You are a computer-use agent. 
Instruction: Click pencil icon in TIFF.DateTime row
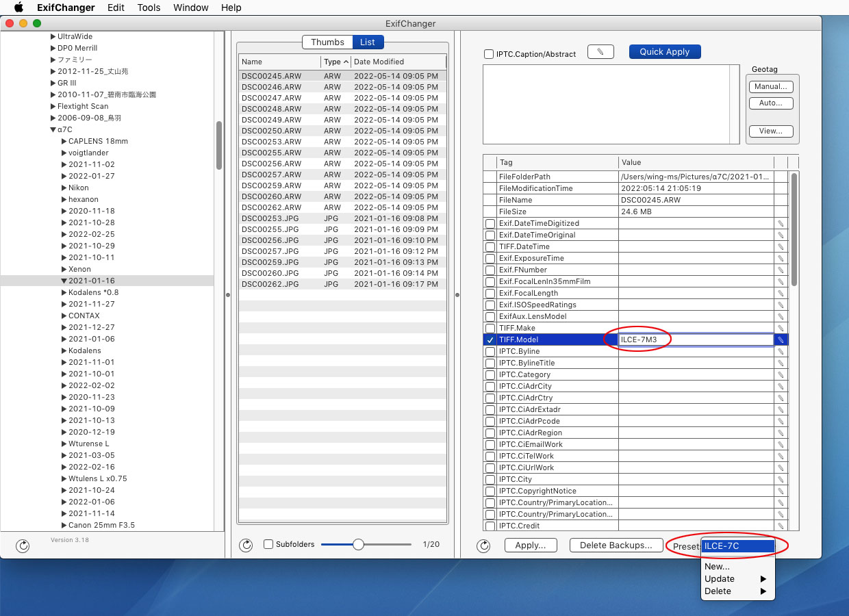point(781,246)
